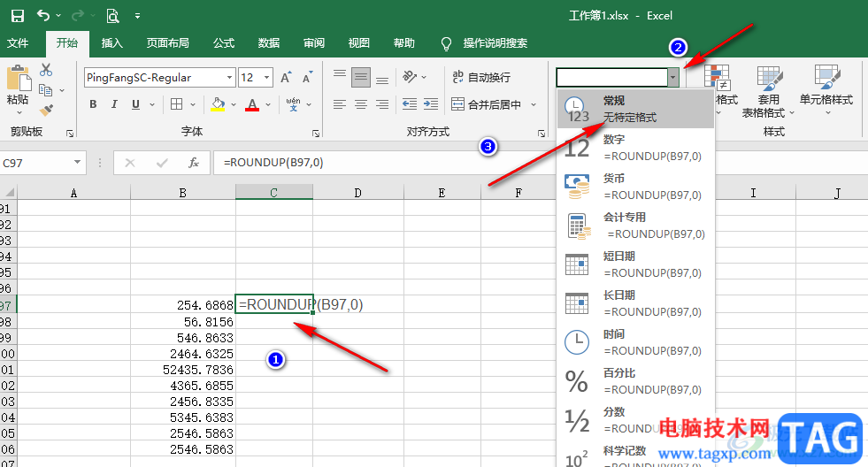Open the 文件 File tab
This screenshot has height=467, width=868.
click(x=18, y=43)
